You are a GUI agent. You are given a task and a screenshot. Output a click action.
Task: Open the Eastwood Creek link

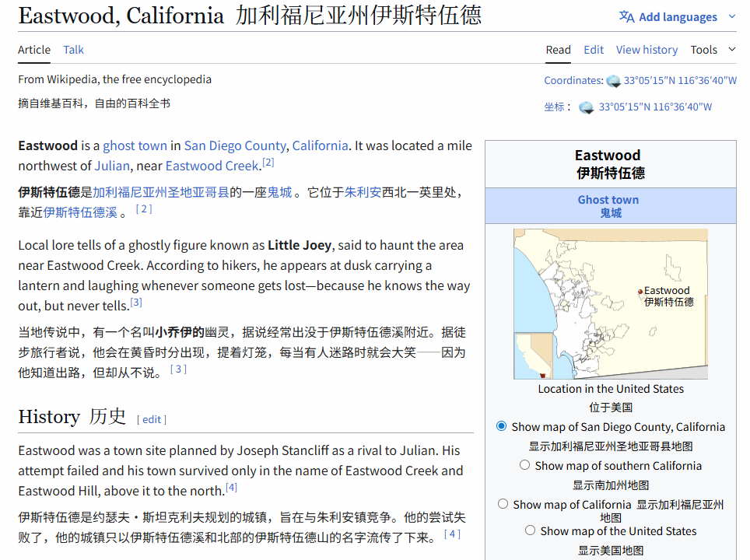[x=212, y=166]
